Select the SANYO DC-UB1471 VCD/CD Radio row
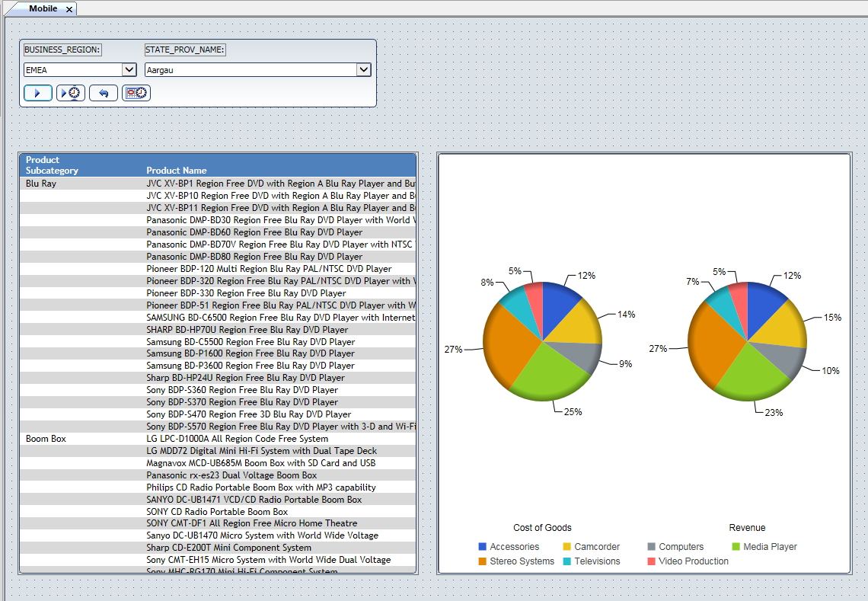The height and width of the screenshot is (601, 868). pyautogui.click(x=218, y=500)
